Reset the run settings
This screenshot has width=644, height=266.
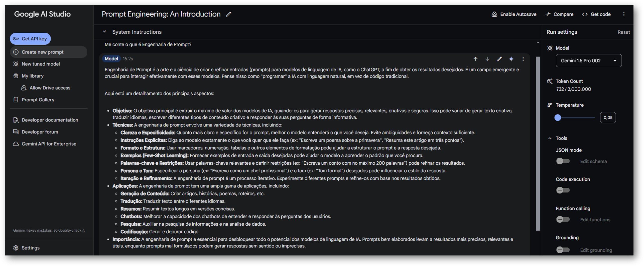(623, 32)
